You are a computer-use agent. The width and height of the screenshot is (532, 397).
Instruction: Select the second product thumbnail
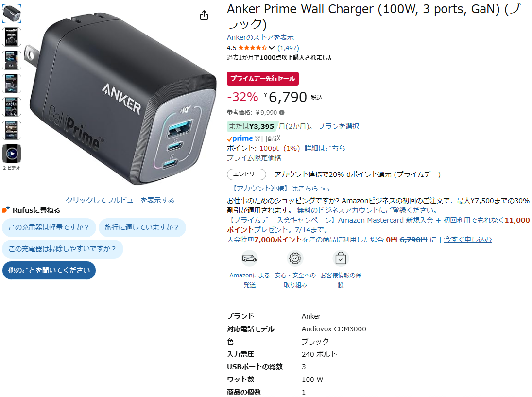coord(12,37)
